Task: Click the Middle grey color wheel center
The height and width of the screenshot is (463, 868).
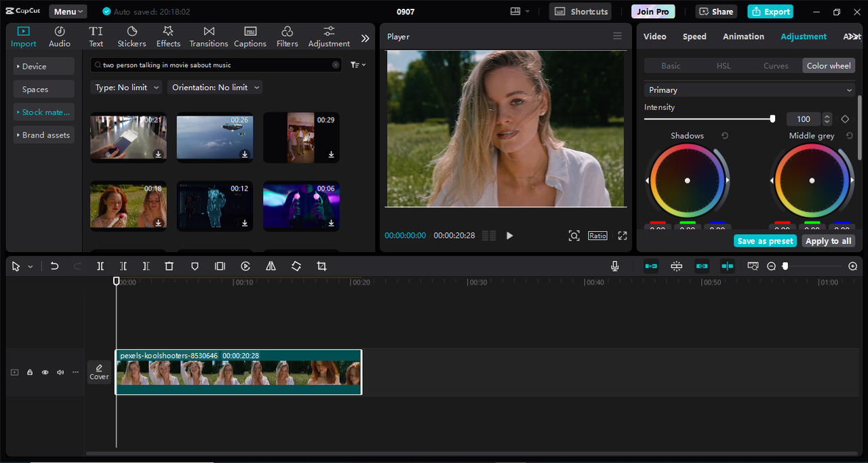Action: [x=812, y=180]
